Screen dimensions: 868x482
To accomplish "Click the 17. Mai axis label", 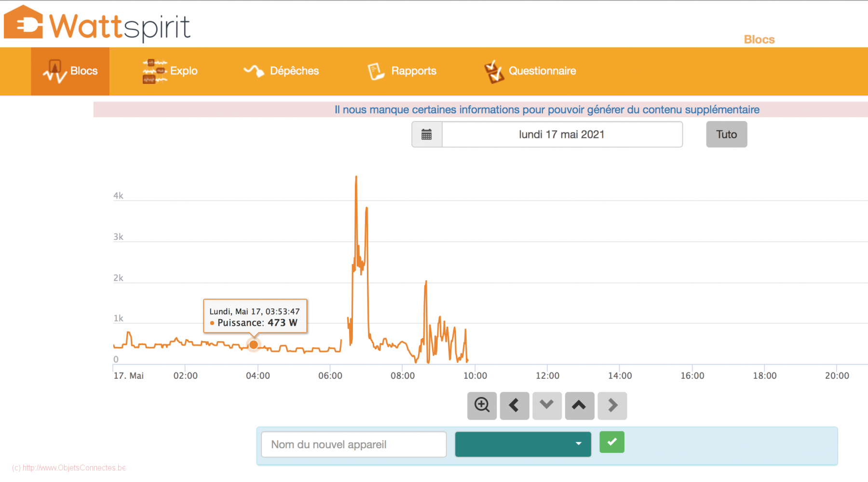I will click(x=128, y=376).
